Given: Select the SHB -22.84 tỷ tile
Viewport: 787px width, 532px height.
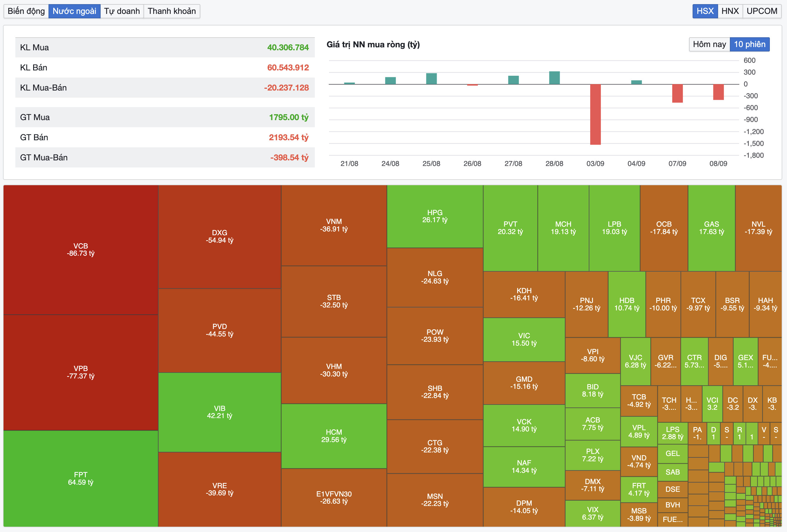Looking at the screenshot, I should click(435, 392).
